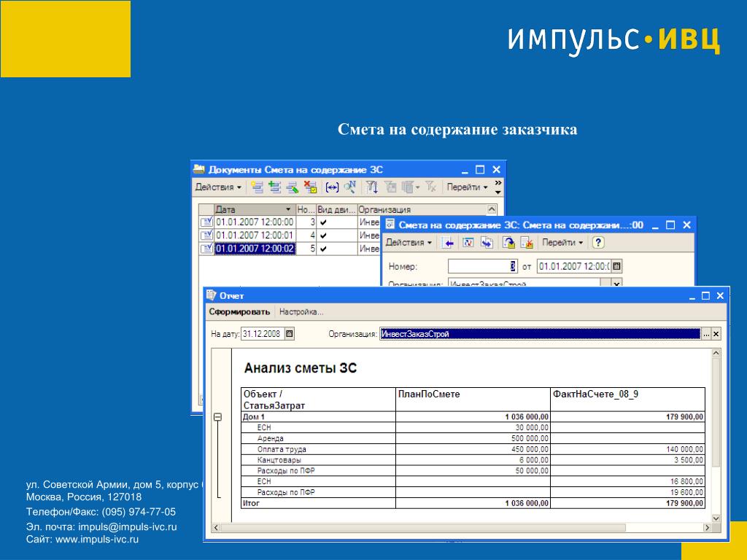This screenshot has height=560, width=747.
Task: Toggle the posted checkmark in the selected 12:00:02 row
Action: pyautogui.click(x=323, y=249)
